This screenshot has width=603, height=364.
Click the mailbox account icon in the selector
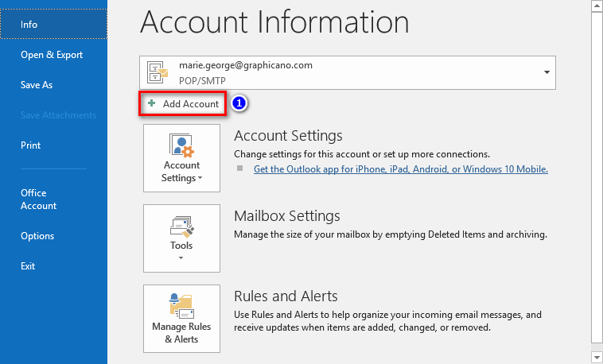[158, 72]
